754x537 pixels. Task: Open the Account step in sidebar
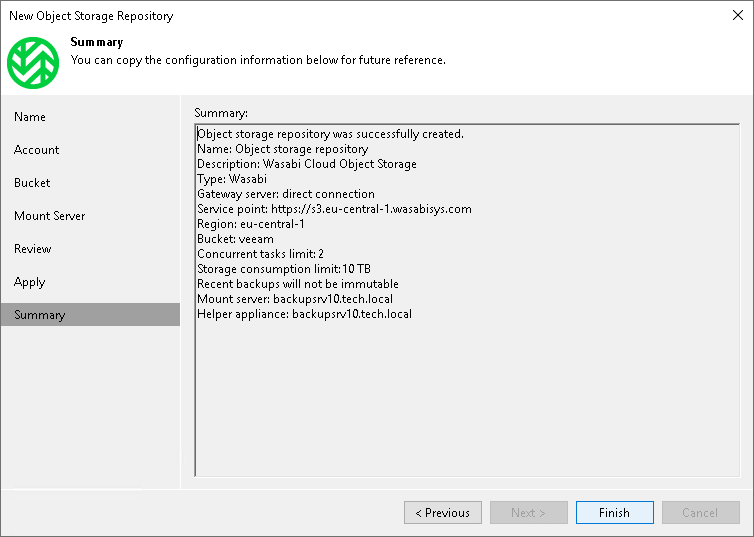tap(37, 150)
